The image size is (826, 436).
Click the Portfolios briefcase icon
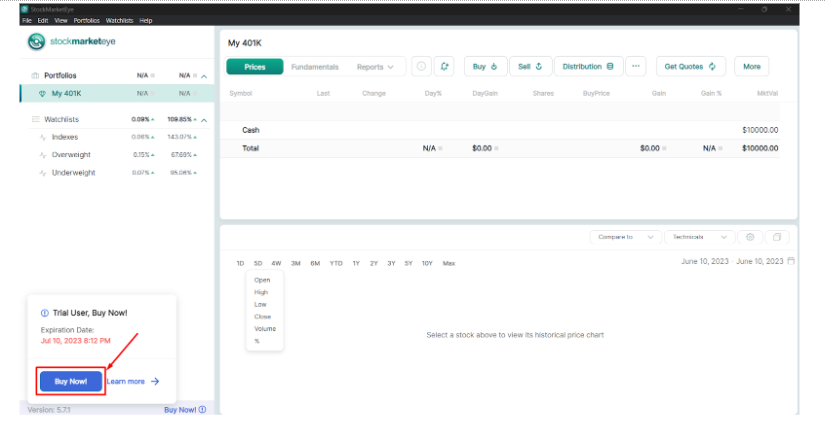(35, 75)
